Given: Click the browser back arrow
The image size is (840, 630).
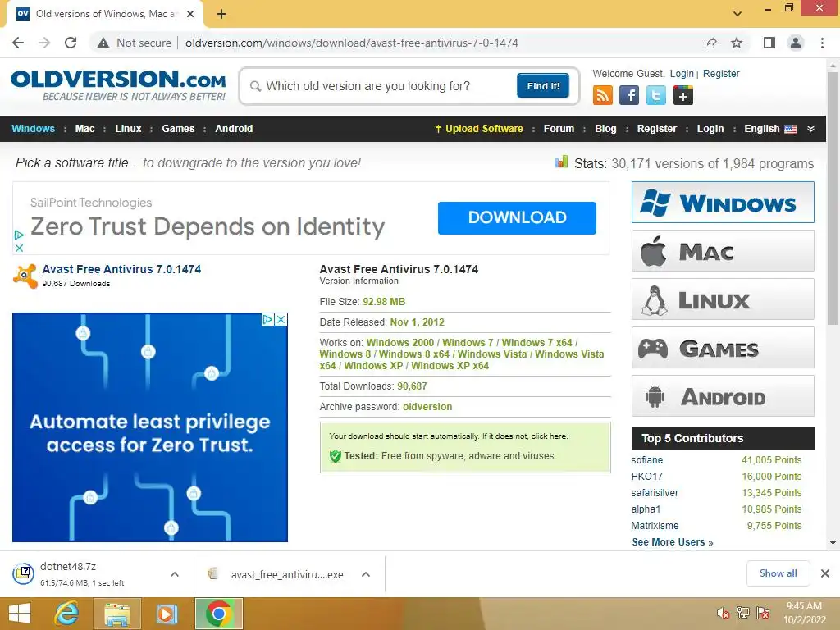Looking at the screenshot, I should tap(18, 43).
